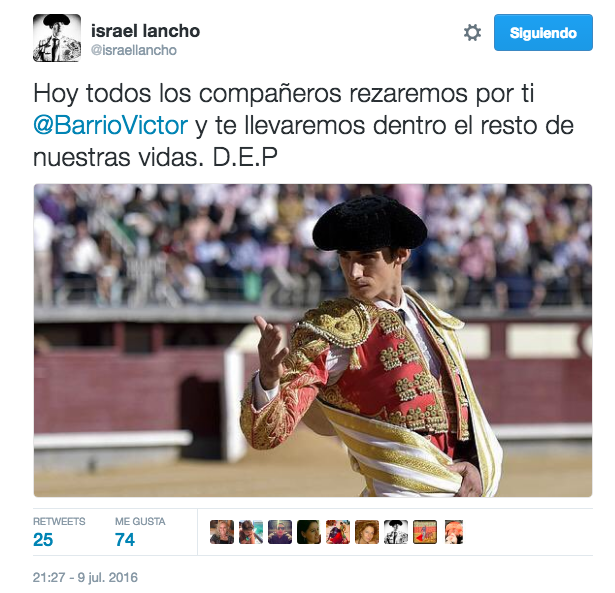Open first liker avatar, blonde woman
This screenshot has width=615, height=593.
point(222,532)
